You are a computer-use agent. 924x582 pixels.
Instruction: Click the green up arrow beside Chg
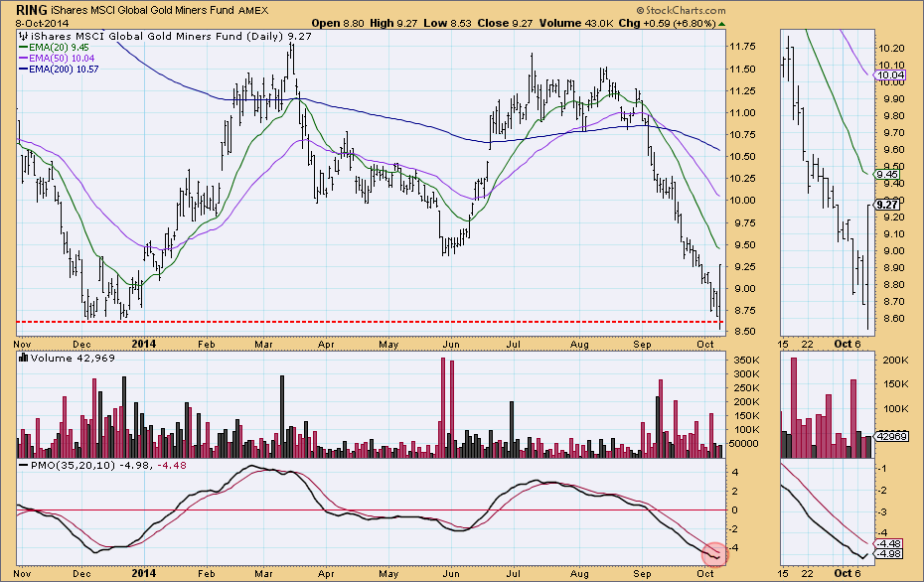(x=722, y=24)
